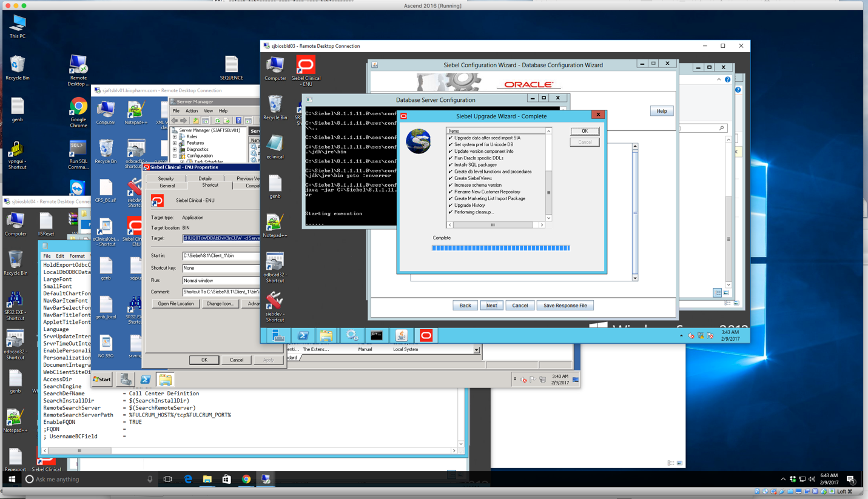Open PowerShell in the sjbiosbld03 taskbar
Image resolution: width=868 pixels, height=499 pixels.
303,335
